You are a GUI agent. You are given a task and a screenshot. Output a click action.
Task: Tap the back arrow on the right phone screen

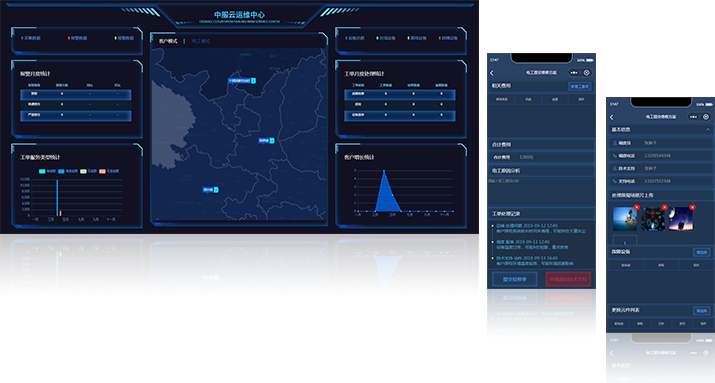point(611,117)
